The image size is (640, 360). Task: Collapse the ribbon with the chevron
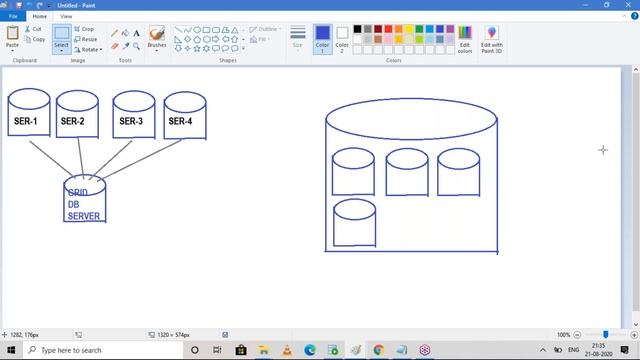pyautogui.click(x=624, y=16)
